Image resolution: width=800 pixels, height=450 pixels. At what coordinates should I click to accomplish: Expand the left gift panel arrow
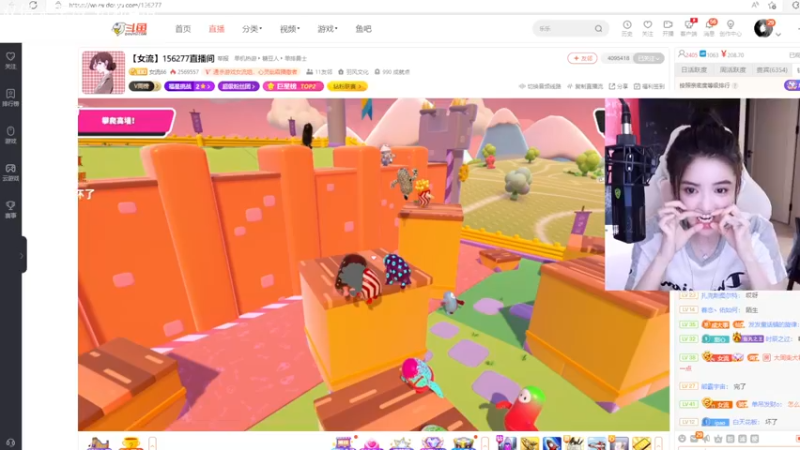pyautogui.click(x=152, y=443)
